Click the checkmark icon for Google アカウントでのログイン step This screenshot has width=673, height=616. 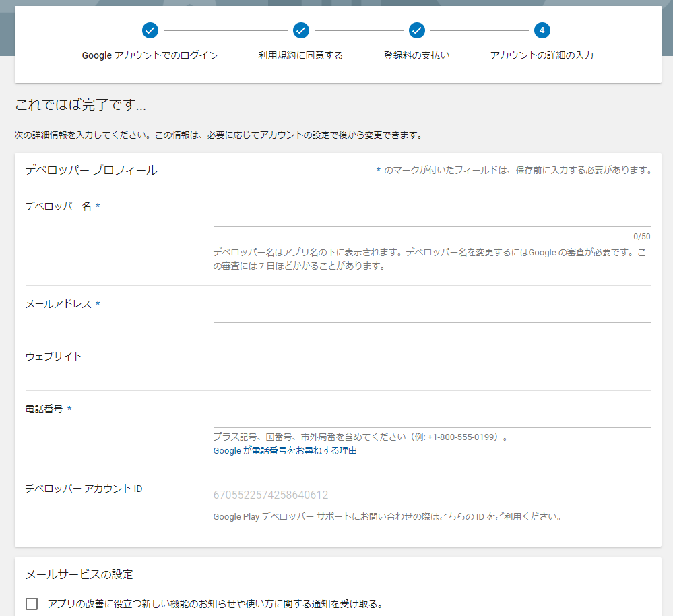[x=150, y=30]
